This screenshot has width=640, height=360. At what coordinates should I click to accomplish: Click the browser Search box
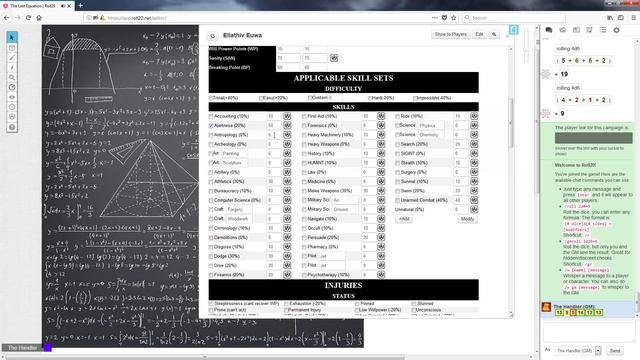click(x=514, y=18)
